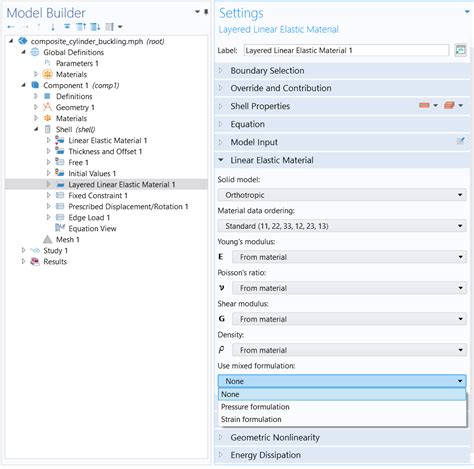This screenshot has height=469, width=474.
Task: Click the Mesh 1 triangle icon
Action: [x=48, y=239]
